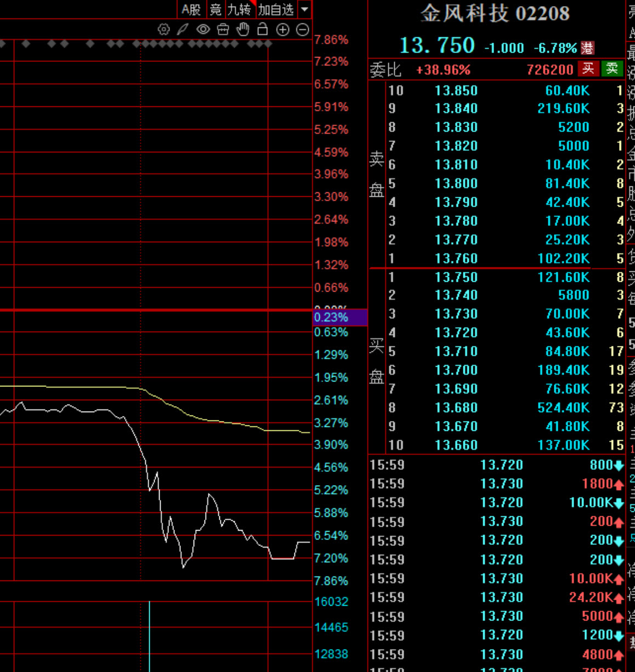Screen dimensions: 635x672
Task: Open the A股 tab
Action: [x=192, y=9]
